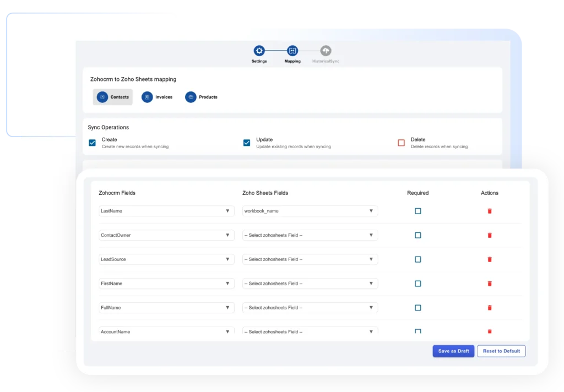Expand Zoho Sheets field dropdown for FullName
The height and width of the screenshot is (392, 564).
[x=310, y=308]
